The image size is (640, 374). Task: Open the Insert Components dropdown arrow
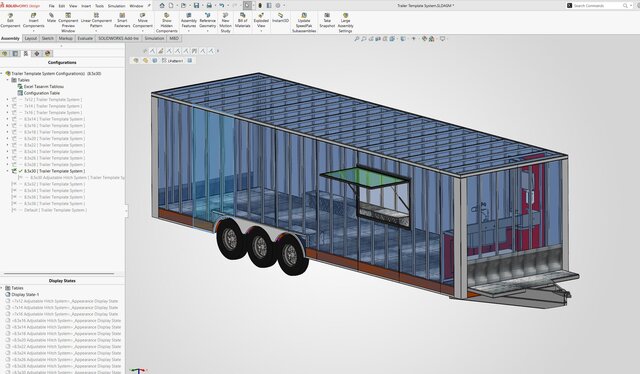tap(33, 31)
